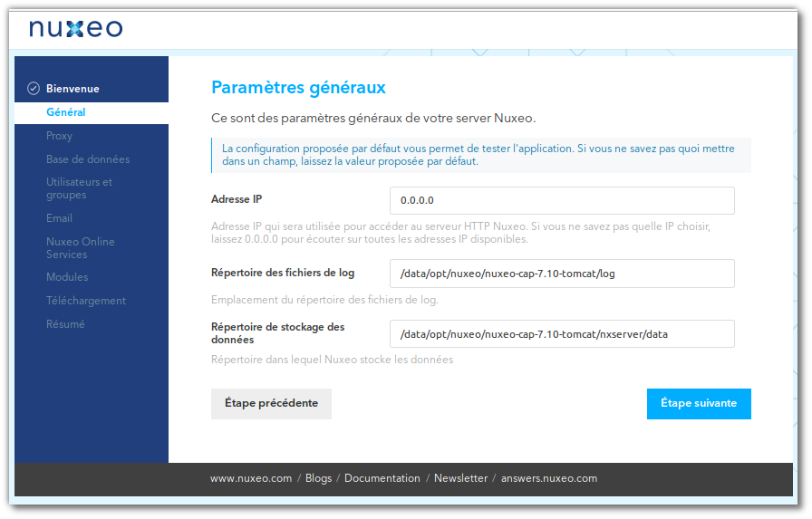The image size is (812, 519).
Task: Click the Étape précédente button
Action: [271, 404]
